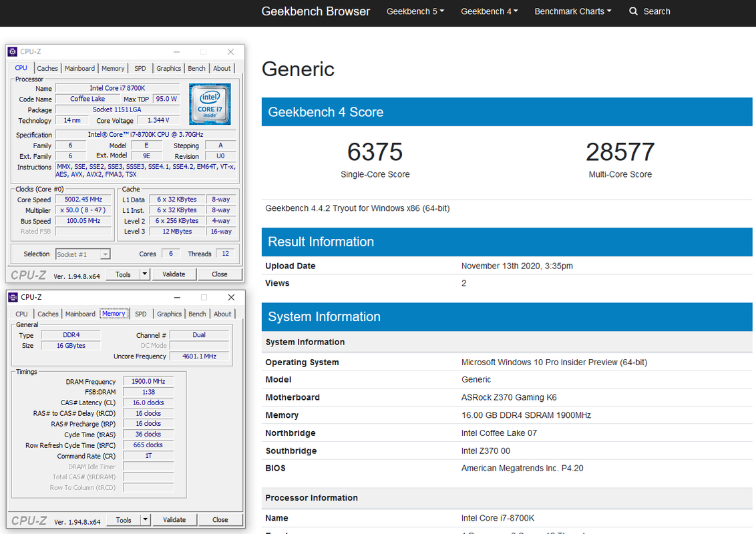Switch to Graphics tab in top CPU-Z window

point(168,69)
